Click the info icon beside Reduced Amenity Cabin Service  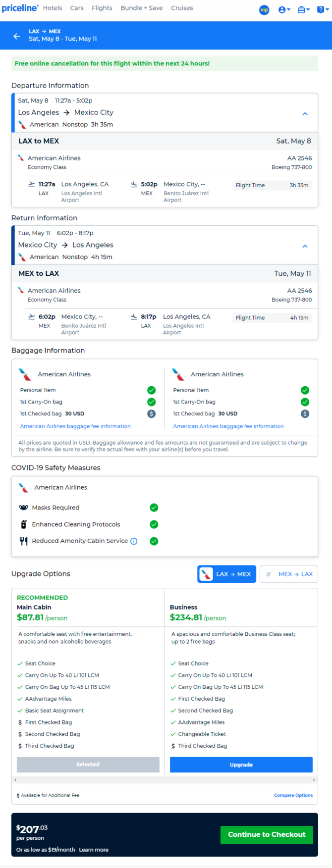coord(134,541)
